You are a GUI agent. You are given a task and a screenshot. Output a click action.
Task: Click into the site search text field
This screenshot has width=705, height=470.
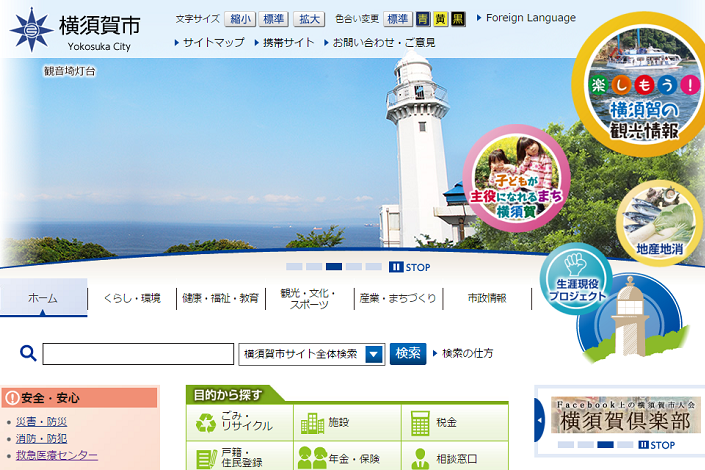(x=138, y=354)
